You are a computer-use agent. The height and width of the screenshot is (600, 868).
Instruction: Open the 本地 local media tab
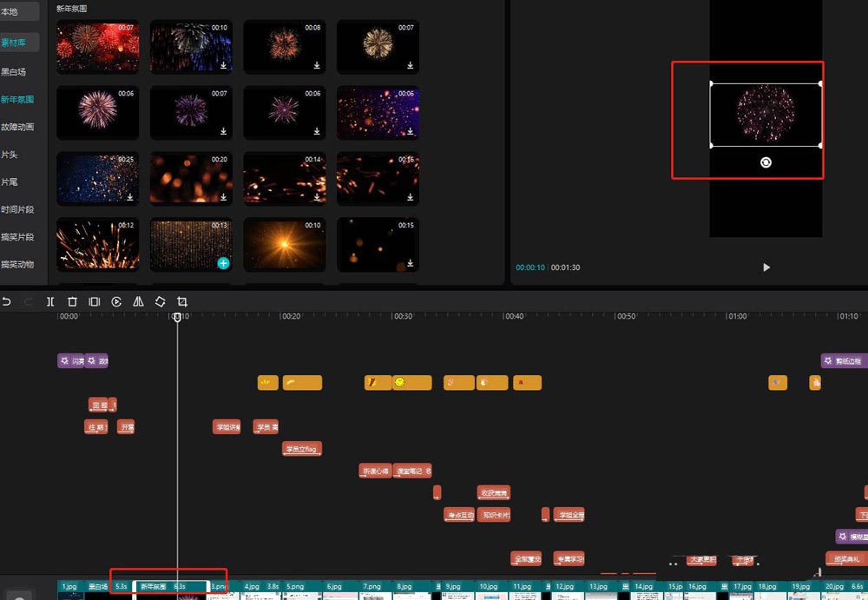[10, 12]
